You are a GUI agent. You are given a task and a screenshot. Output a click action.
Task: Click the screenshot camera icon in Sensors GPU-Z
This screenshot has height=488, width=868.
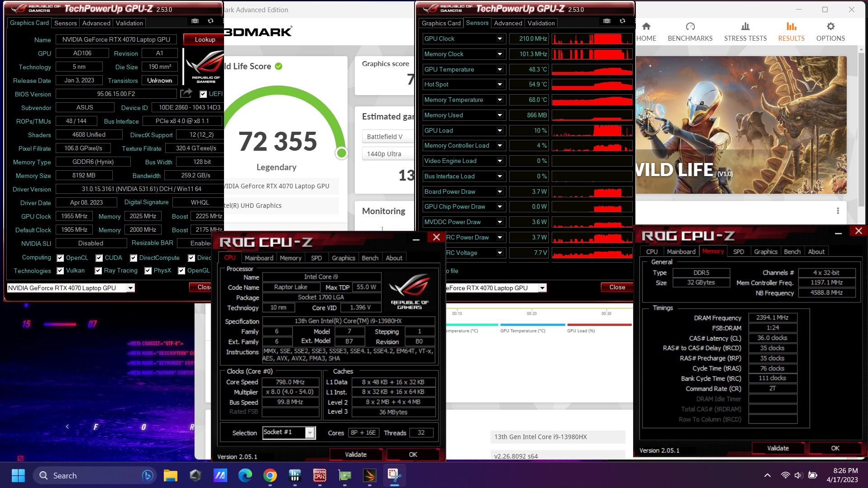pyautogui.click(x=607, y=21)
